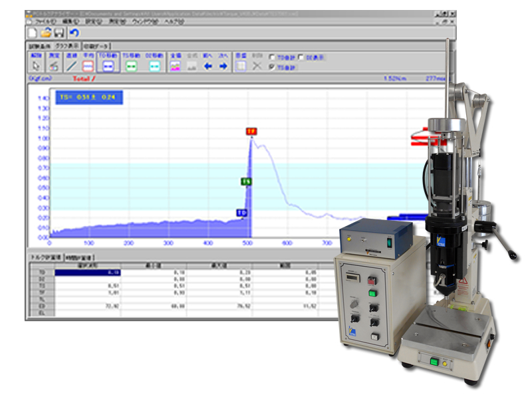Enable the DE checkbox in the toolbar
This screenshot has height=399, width=532.
tap(301, 58)
